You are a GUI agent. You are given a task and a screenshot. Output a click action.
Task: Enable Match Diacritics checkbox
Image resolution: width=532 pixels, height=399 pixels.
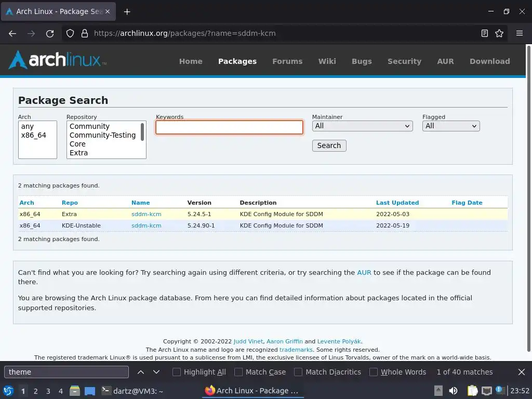(298, 372)
